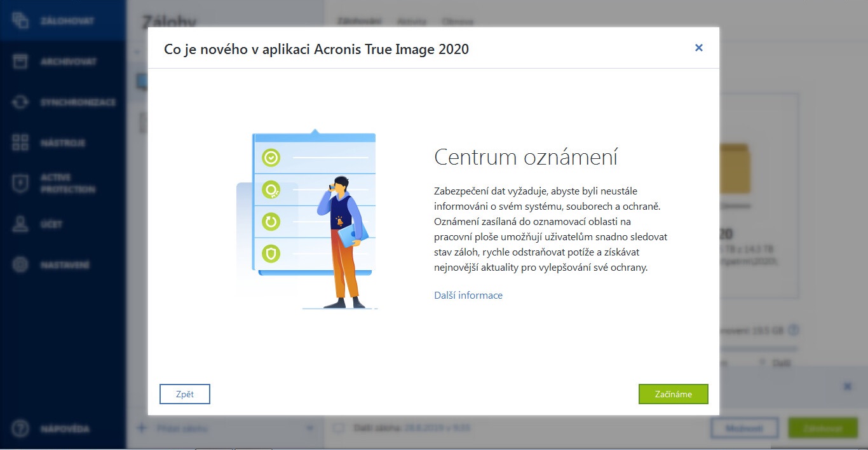Select the NÁPOVĚDA label in the sidebar
868x450 pixels.
[x=65, y=429]
